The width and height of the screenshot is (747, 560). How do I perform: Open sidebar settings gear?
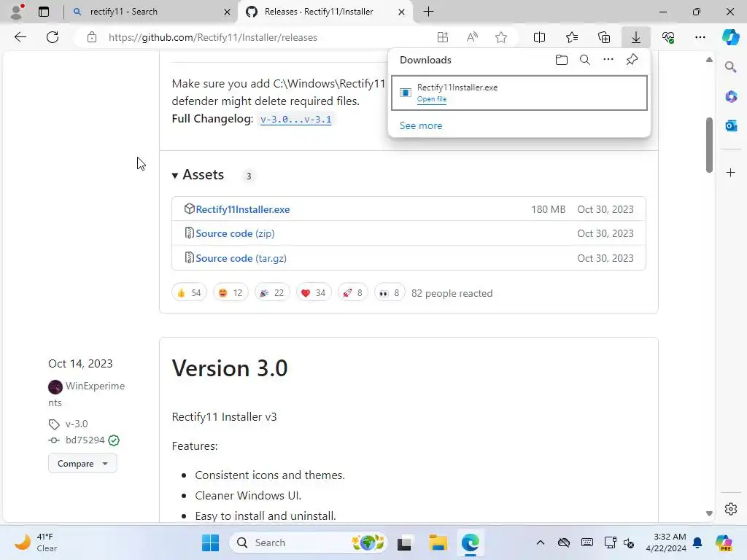coord(731,509)
